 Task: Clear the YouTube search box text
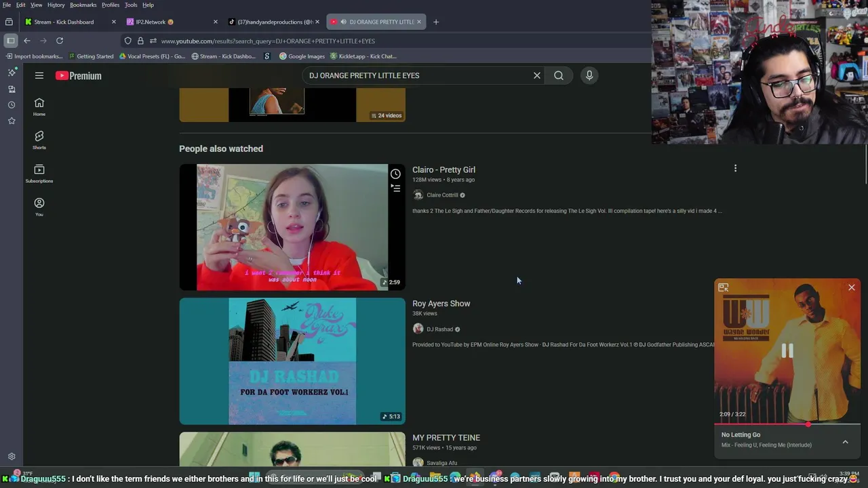[537, 75]
